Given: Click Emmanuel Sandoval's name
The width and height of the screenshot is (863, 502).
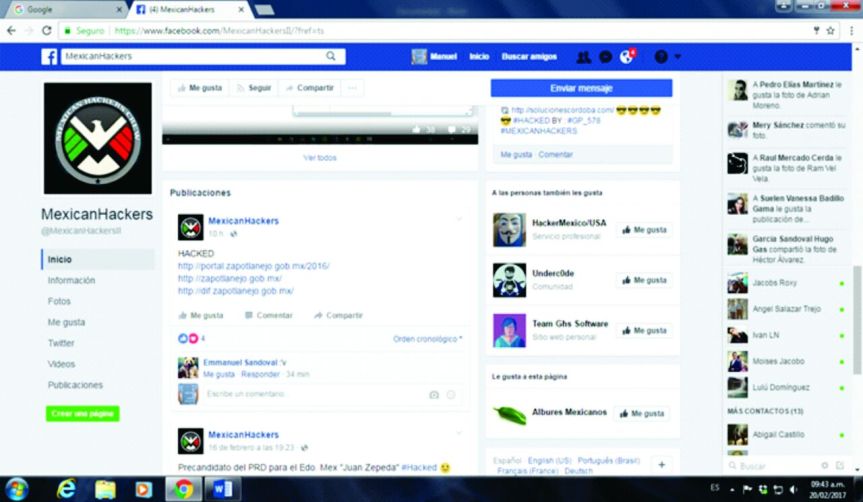Looking at the screenshot, I should tap(241, 362).
